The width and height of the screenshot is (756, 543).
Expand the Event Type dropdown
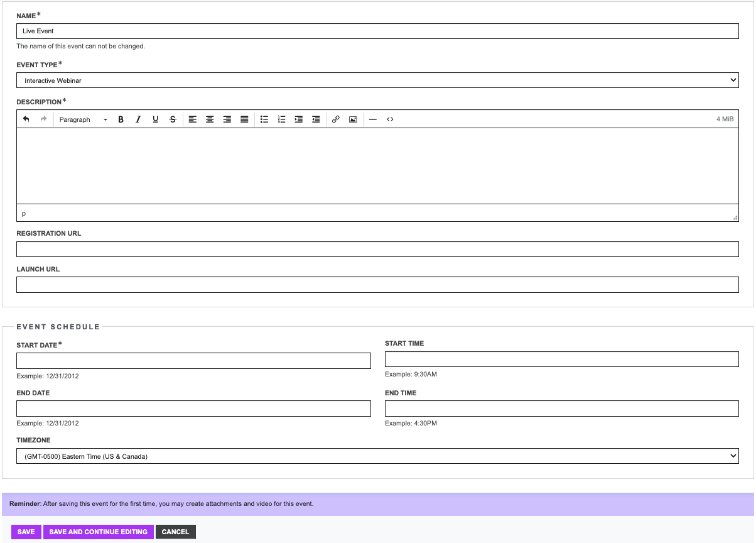point(377,80)
